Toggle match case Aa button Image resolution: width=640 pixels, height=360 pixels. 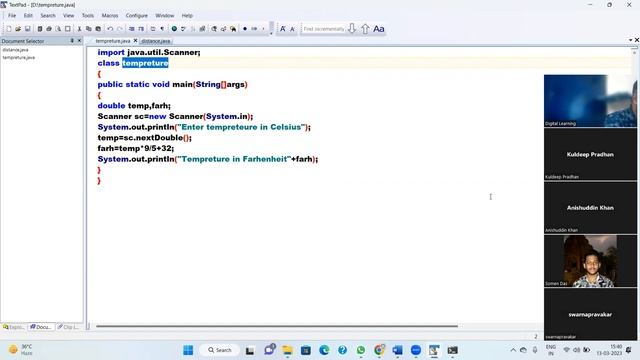[x=379, y=29]
